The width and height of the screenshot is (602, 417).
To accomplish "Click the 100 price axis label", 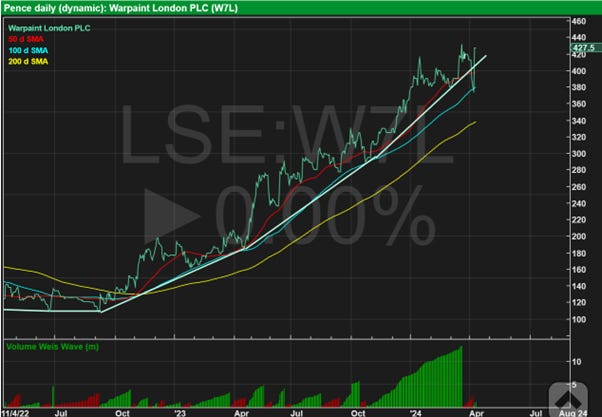I will point(579,319).
